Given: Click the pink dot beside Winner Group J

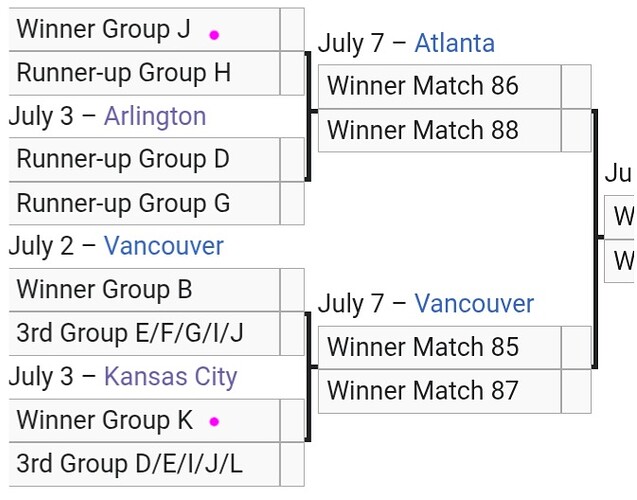Looking at the screenshot, I should (214, 35).
